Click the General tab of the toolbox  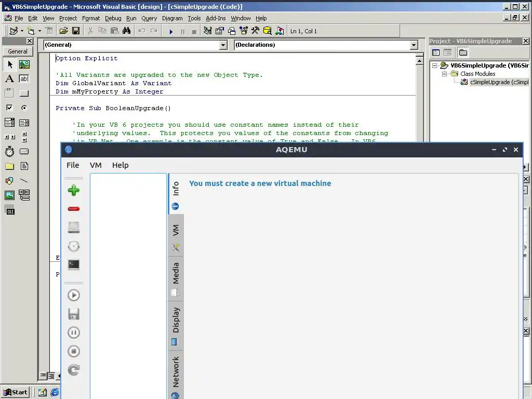click(x=18, y=51)
